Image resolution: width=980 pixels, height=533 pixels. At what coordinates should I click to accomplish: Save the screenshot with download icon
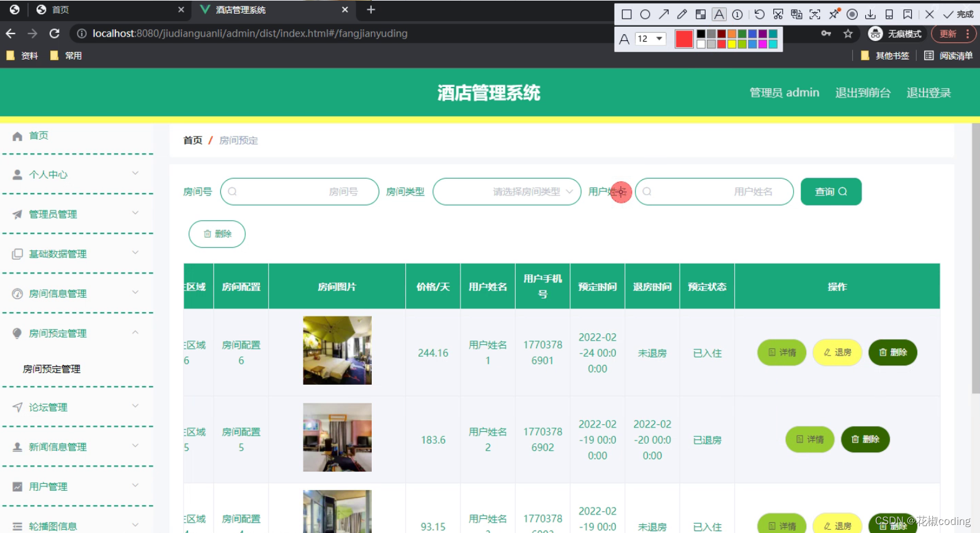870,14
